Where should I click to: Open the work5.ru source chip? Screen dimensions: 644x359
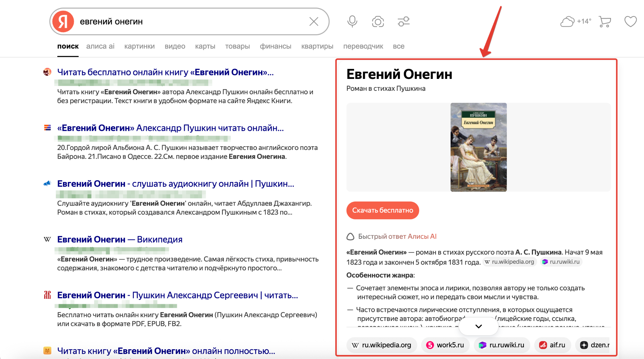point(445,345)
